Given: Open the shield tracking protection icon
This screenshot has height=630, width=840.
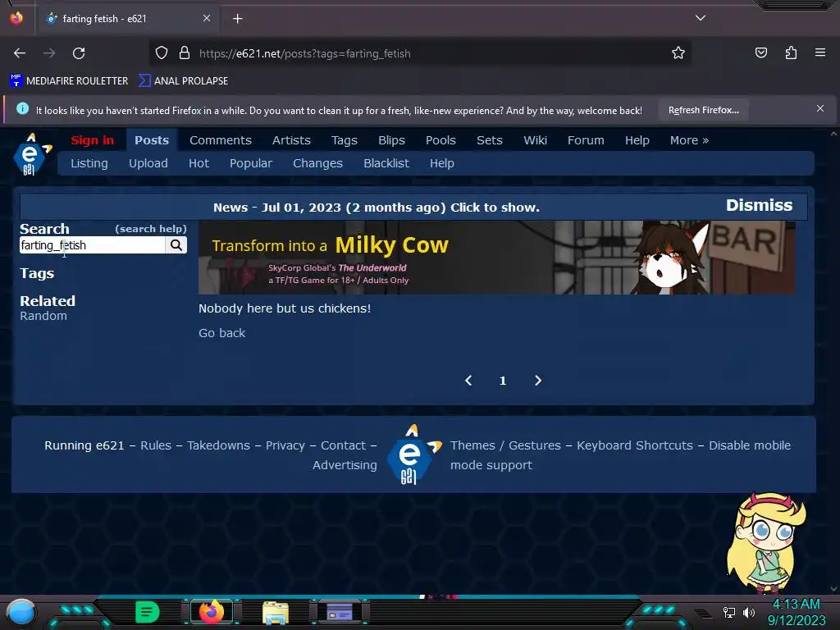Looking at the screenshot, I should (x=162, y=53).
